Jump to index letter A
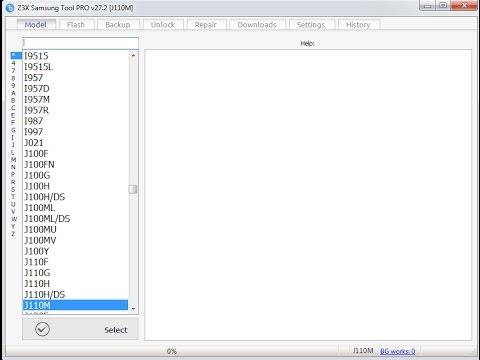This screenshot has height=360, width=480. coord(13,93)
